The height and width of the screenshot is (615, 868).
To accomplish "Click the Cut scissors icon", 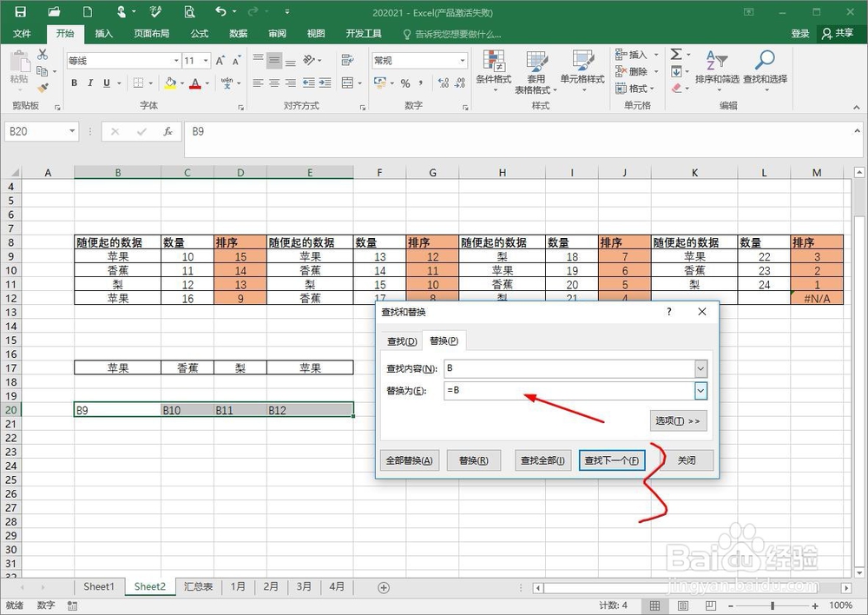I will point(43,55).
